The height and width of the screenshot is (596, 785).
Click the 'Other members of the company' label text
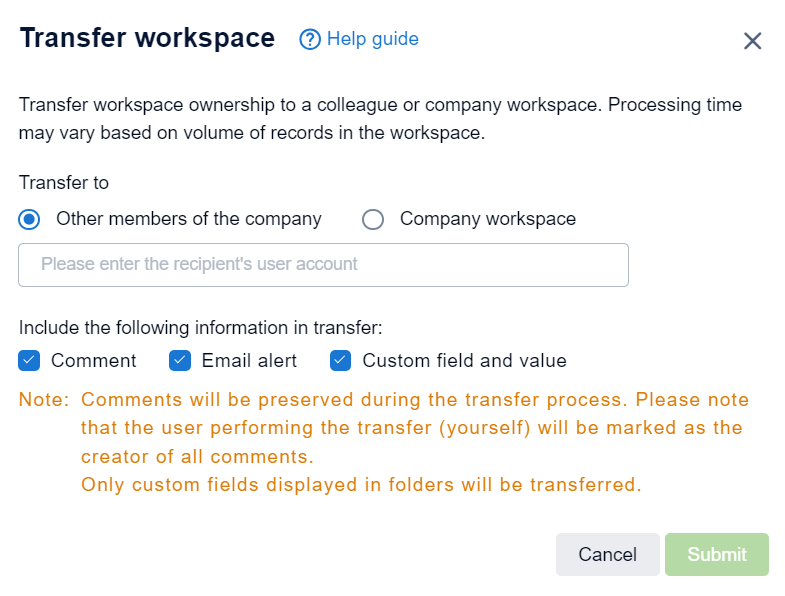coord(188,219)
